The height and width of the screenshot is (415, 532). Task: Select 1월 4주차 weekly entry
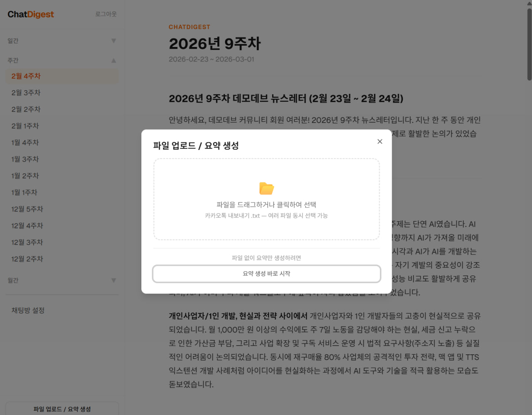tap(25, 142)
